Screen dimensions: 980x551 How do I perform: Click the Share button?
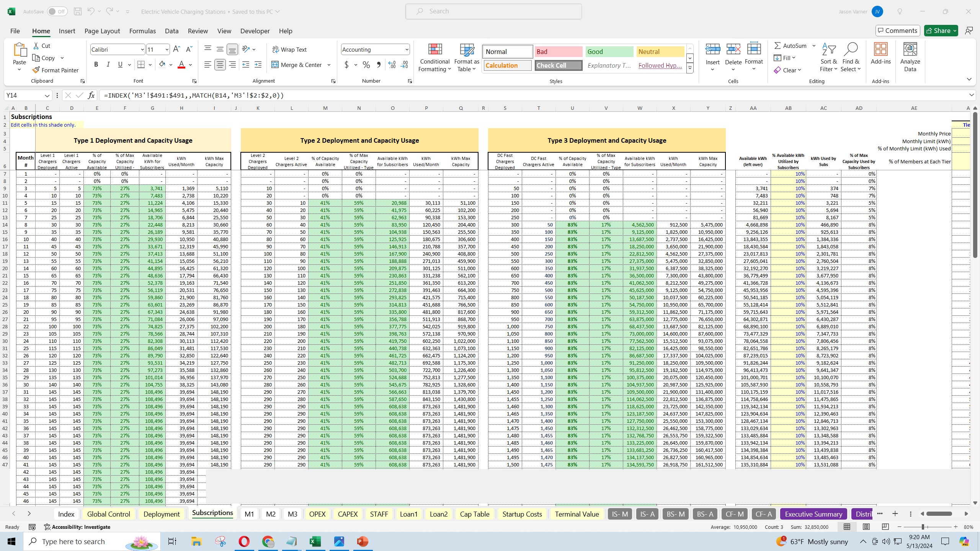pyautogui.click(x=941, y=31)
